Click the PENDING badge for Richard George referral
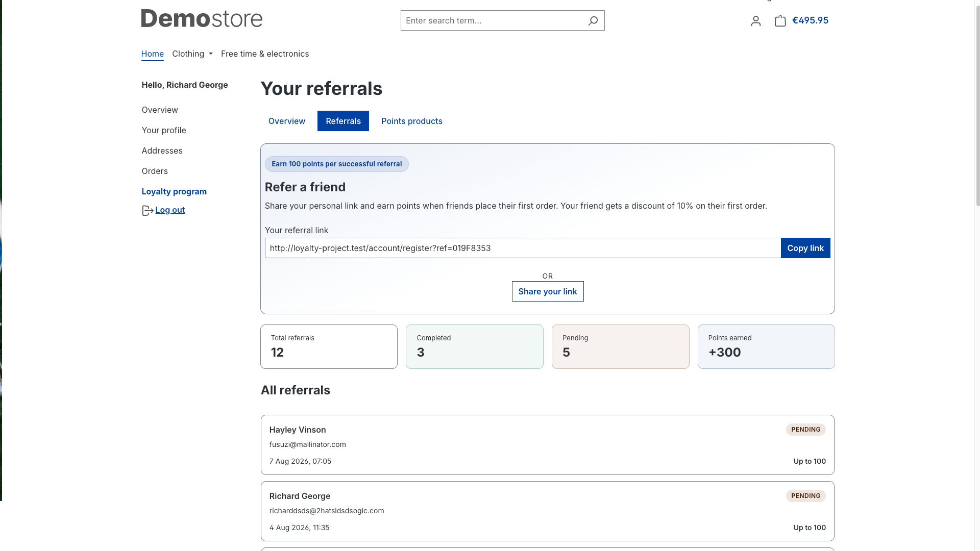This screenshot has width=980, height=551. tap(806, 496)
